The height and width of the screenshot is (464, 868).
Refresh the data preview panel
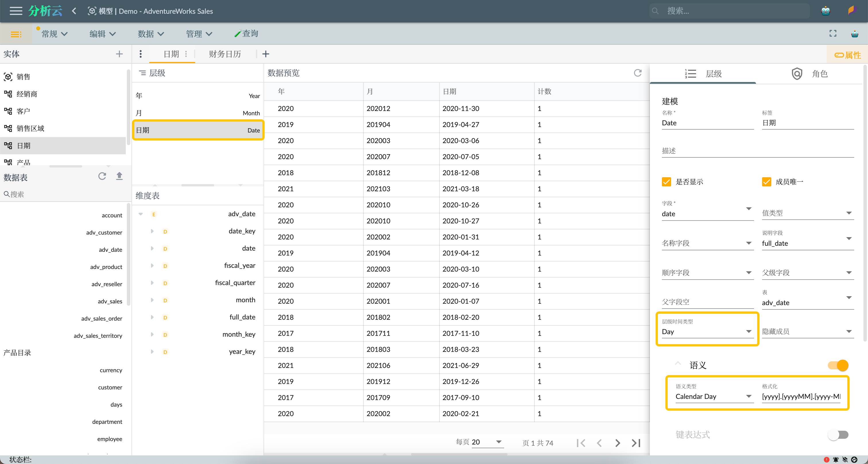click(x=637, y=73)
